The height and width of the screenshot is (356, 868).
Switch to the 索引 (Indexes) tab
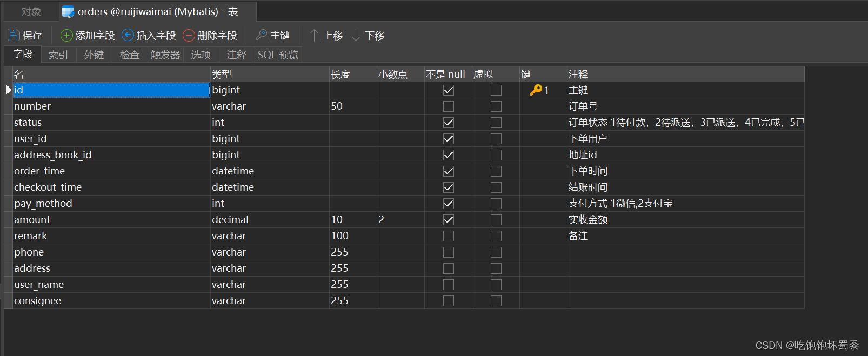(58, 55)
